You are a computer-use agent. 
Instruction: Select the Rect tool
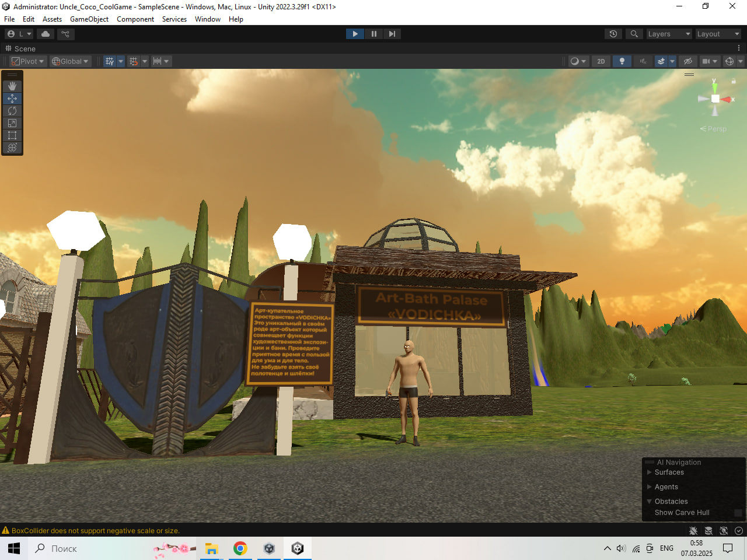click(x=12, y=135)
